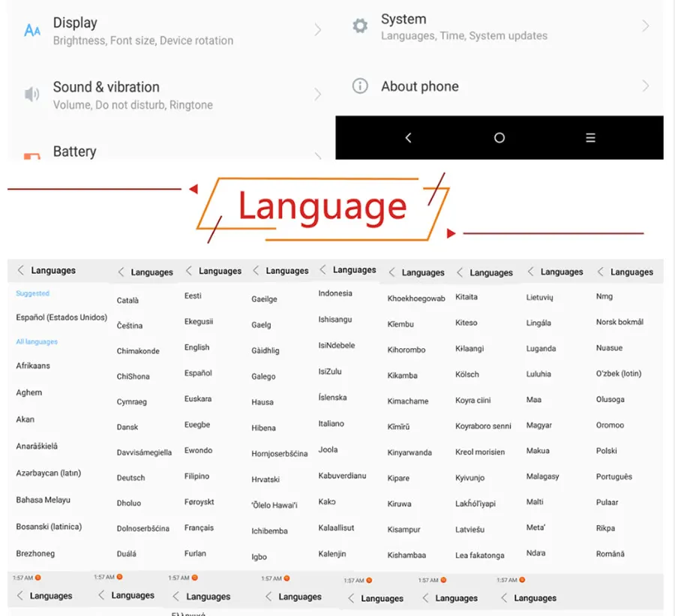The width and height of the screenshot is (675, 616).
Task: Select Indonesia language
Action: pos(335,293)
